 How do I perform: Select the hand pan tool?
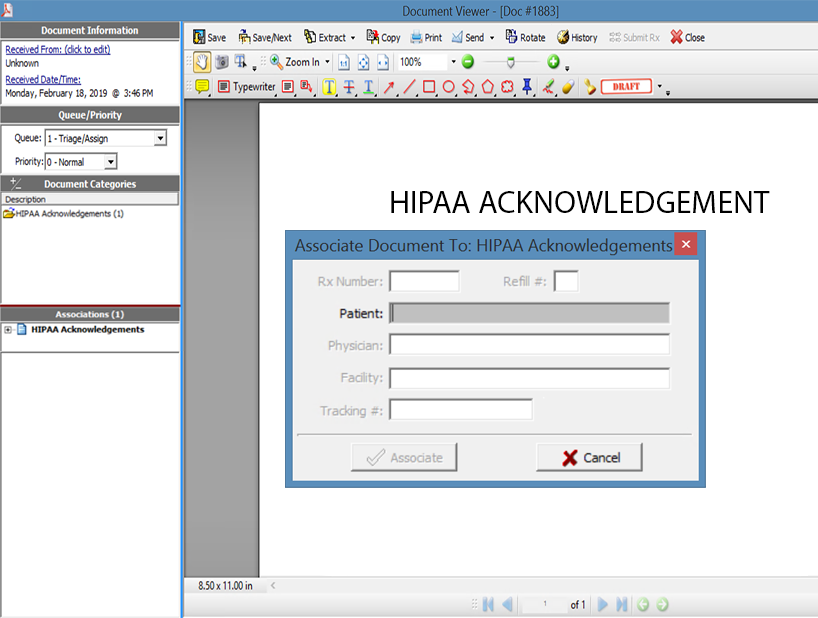click(x=202, y=62)
